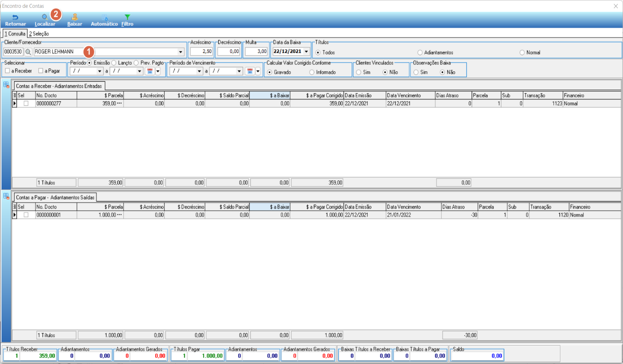Select Sim under Observações Baixa
This screenshot has height=364, width=623.
(416, 72)
